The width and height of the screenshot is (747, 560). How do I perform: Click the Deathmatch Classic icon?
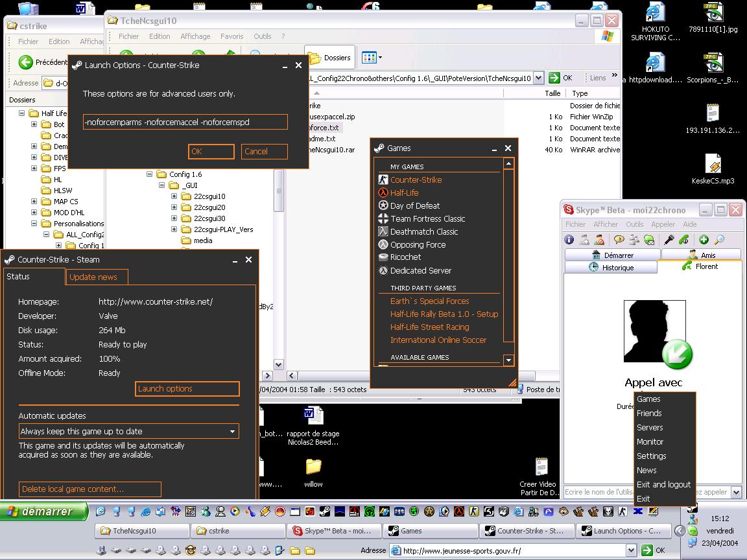tap(383, 231)
